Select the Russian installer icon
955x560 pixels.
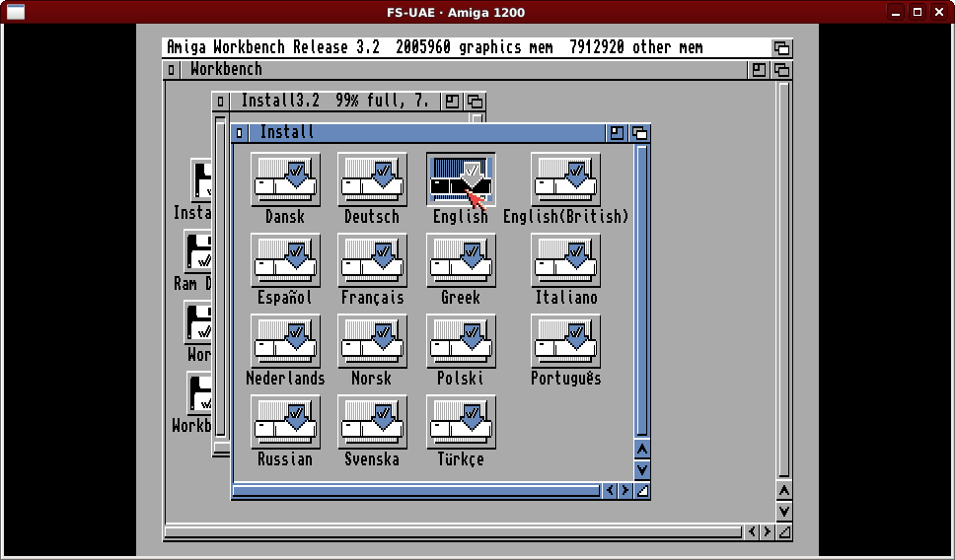coord(285,422)
